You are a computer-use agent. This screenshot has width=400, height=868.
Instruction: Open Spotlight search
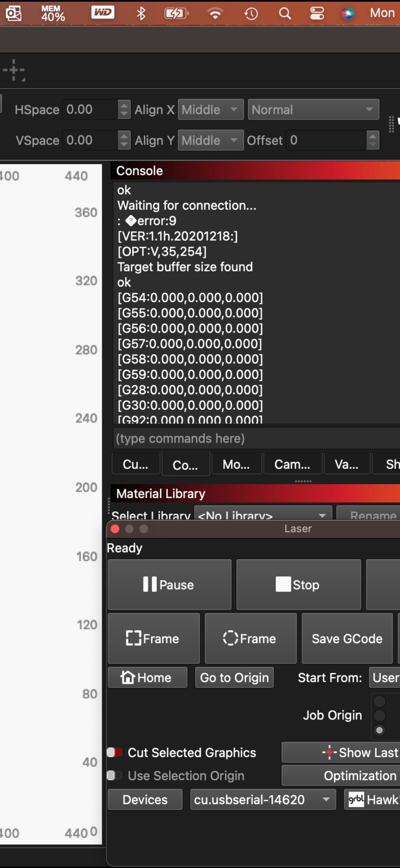(x=285, y=14)
